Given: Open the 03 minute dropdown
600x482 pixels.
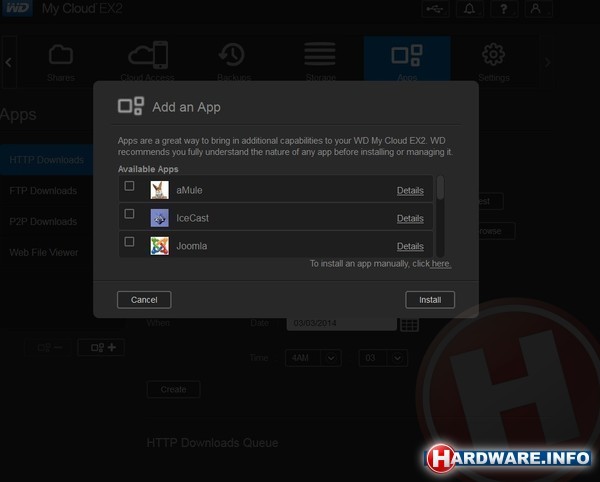Looking at the screenshot, I should [383, 358].
